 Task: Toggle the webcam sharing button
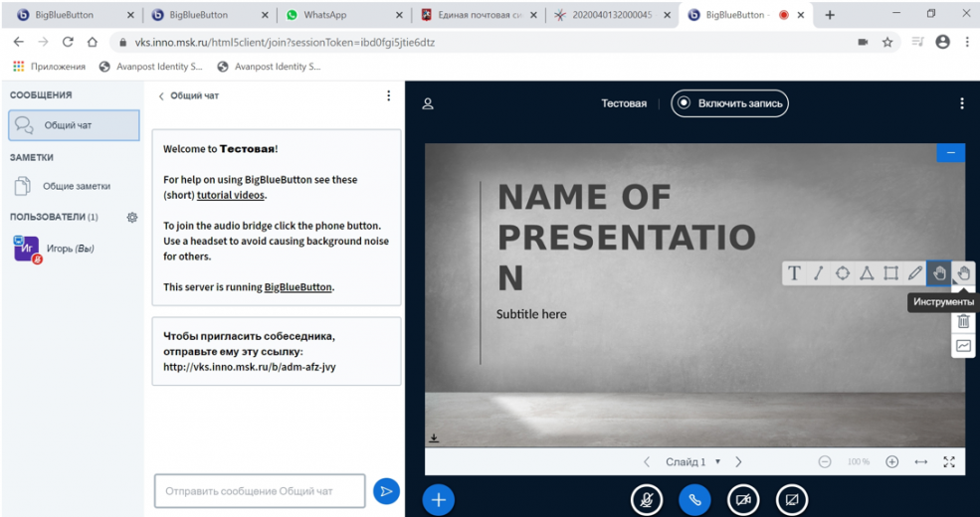point(743,500)
